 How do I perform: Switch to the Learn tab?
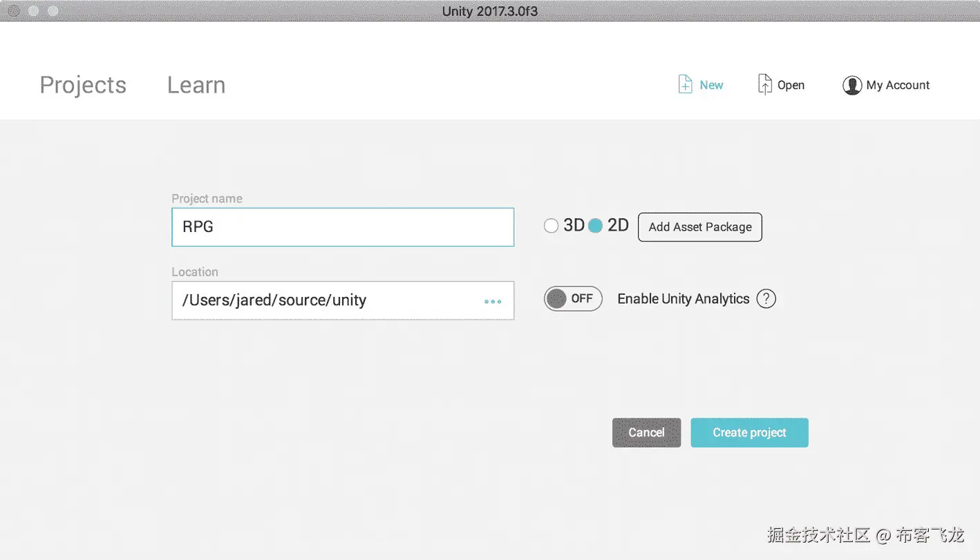pos(196,85)
